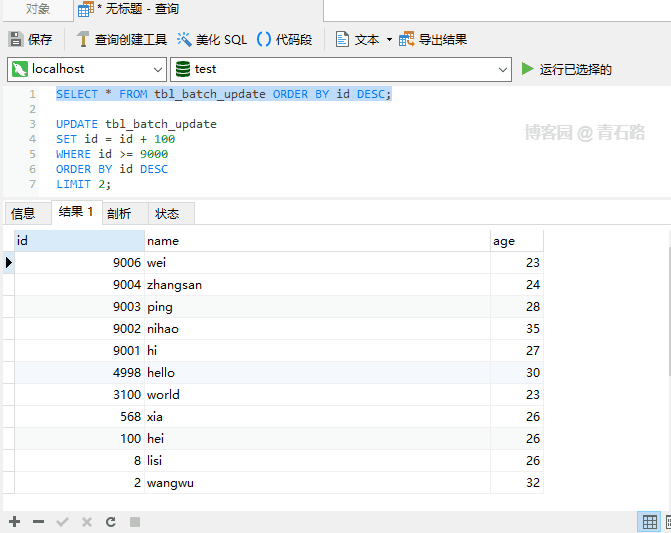Delete record with the minus icon
671x533 pixels.
click(x=39, y=522)
